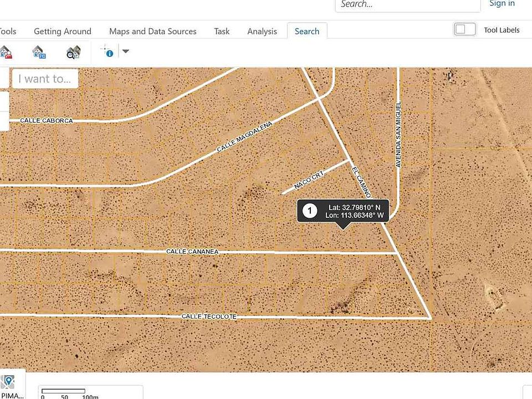Open the Maps and Data Sources tab
This screenshot has height=399, width=532.
click(152, 31)
